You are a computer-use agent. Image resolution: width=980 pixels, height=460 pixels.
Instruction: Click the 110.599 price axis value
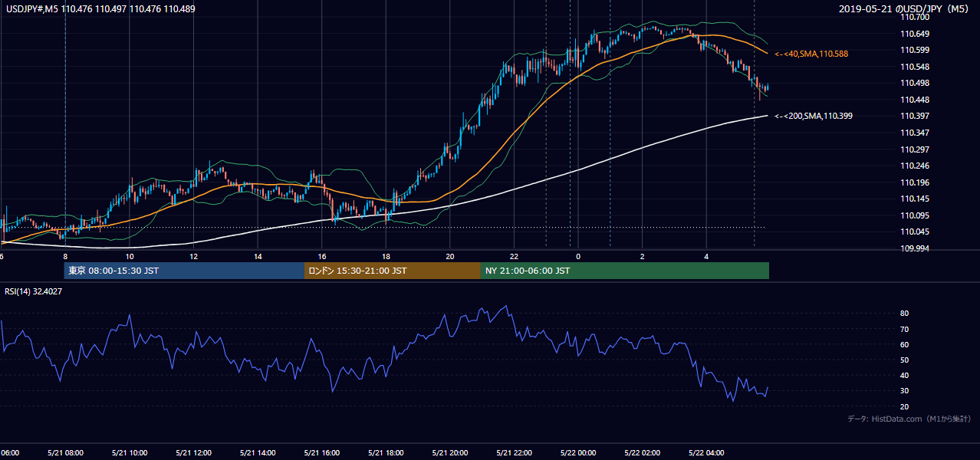[x=916, y=50]
